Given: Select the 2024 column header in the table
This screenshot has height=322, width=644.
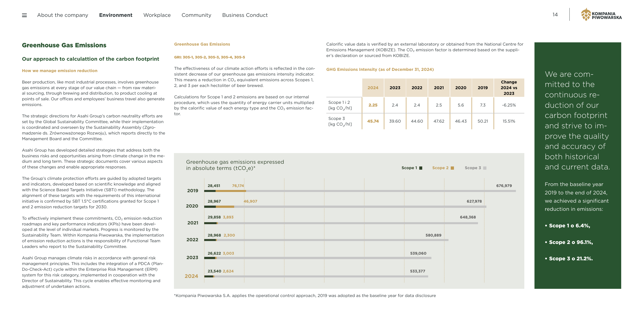Looking at the screenshot, I should [373, 88].
